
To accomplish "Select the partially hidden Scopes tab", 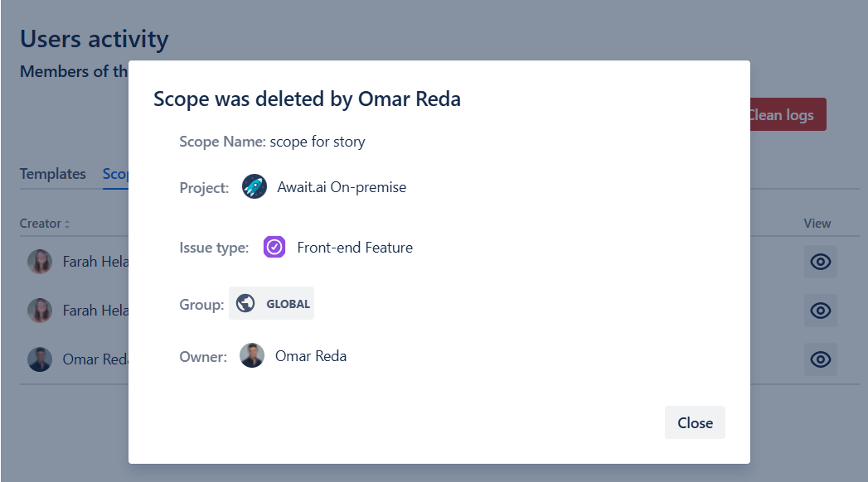I will [115, 174].
